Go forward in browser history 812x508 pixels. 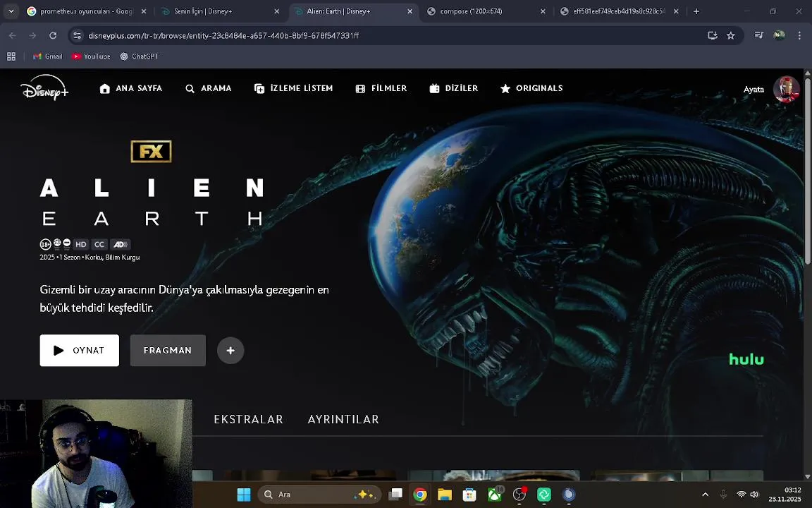point(32,36)
